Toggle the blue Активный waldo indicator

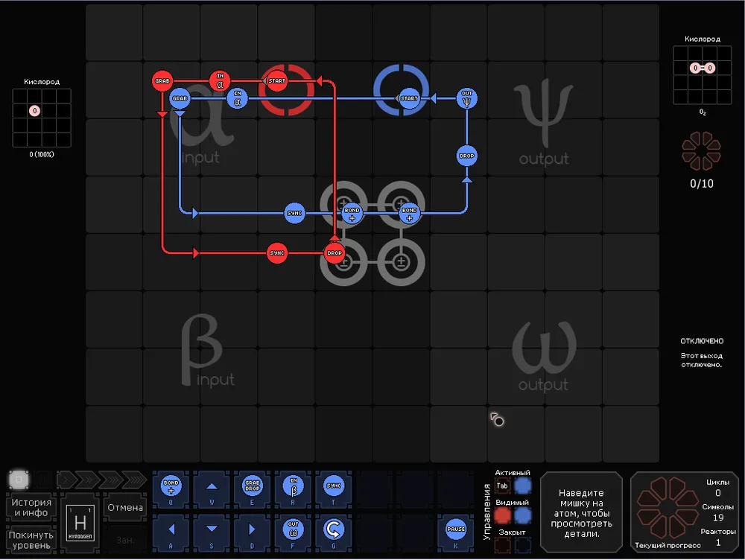(523, 486)
